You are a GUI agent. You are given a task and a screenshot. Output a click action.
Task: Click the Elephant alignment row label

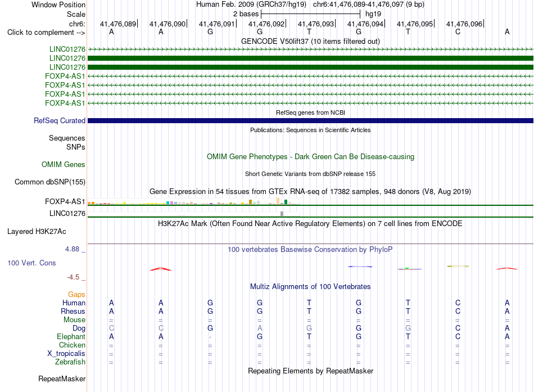pos(71,336)
